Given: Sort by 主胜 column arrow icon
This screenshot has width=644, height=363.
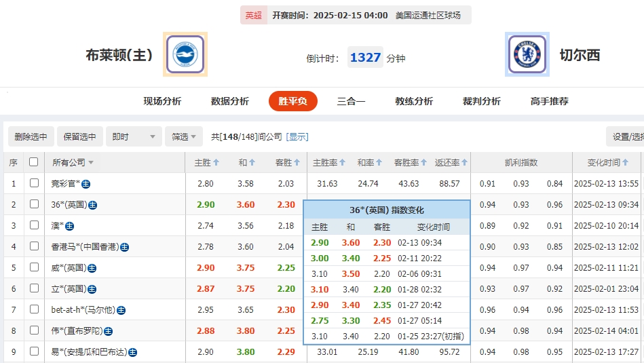Looking at the screenshot, I should [x=216, y=163].
